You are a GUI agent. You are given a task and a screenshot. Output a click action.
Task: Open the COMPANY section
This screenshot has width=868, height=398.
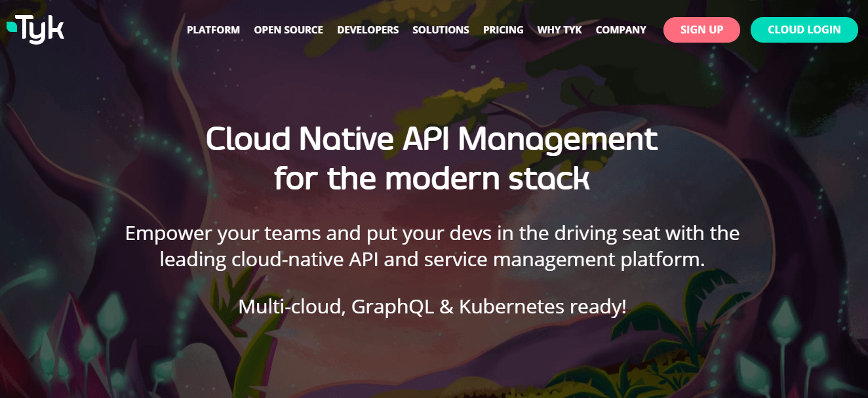tap(621, 30)
